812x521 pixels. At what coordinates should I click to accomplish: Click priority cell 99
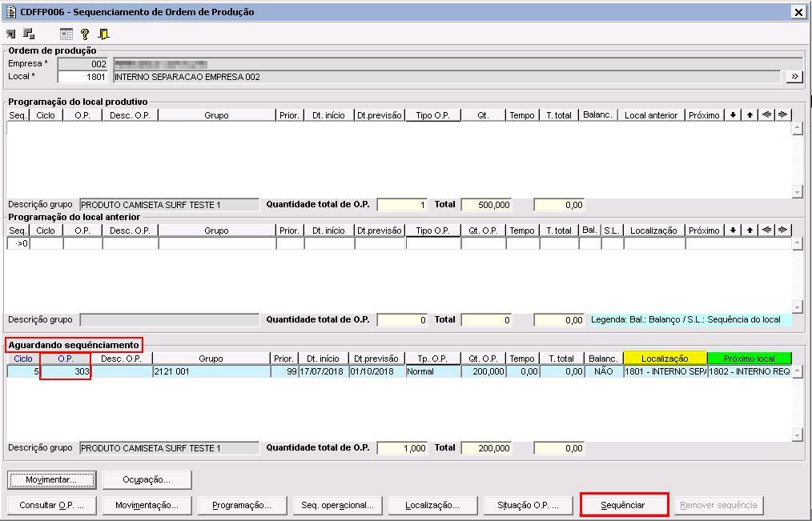284,371
